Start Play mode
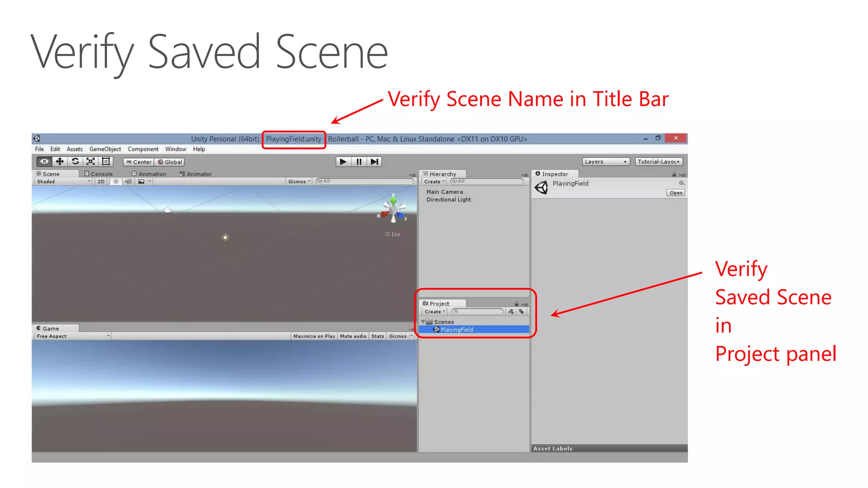Screen dimensions: 868x488 [x=343, y=161]
